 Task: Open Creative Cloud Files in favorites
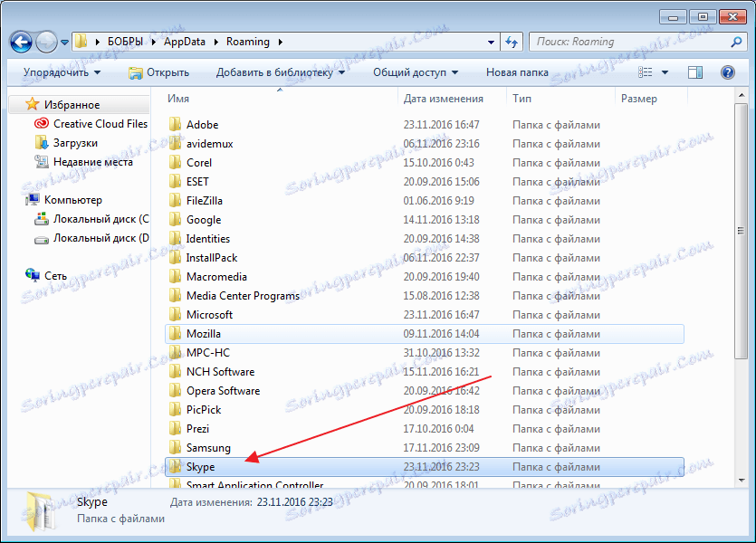point(100,124)
